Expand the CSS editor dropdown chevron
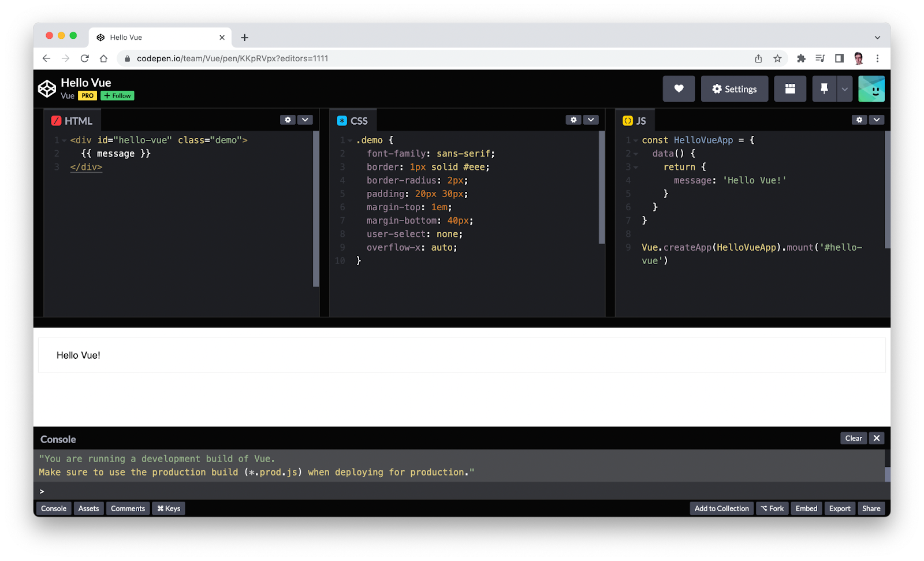This screenshot has width=924, height=561. point(591,120)
